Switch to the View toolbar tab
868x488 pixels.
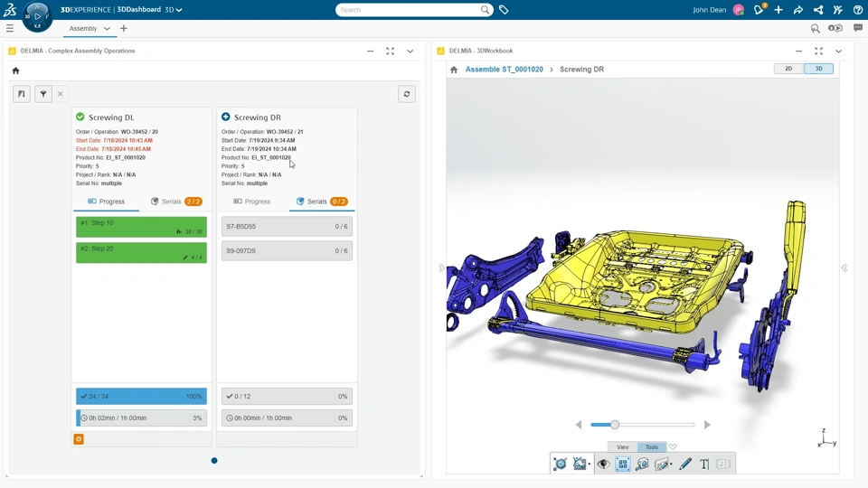[623, 447]
